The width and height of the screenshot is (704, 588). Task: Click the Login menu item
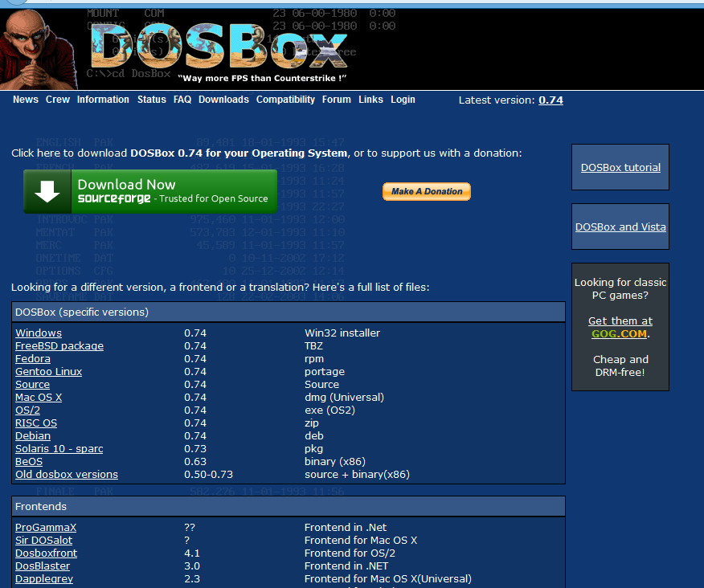point(403,100)
